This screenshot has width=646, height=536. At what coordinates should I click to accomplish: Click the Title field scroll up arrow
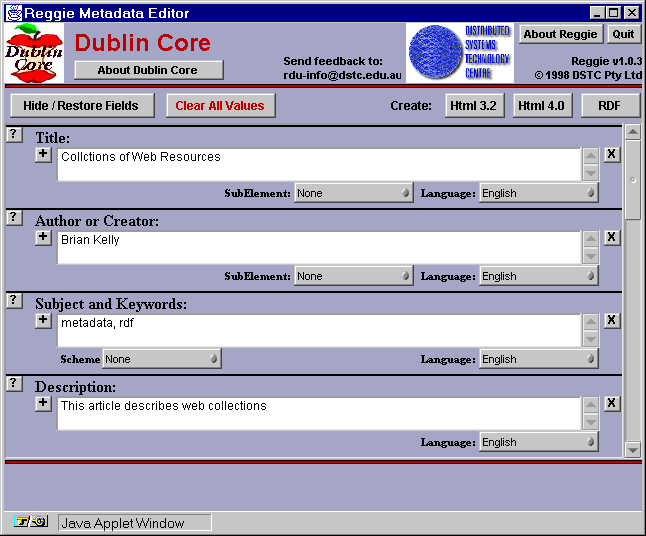coord(590,156)
